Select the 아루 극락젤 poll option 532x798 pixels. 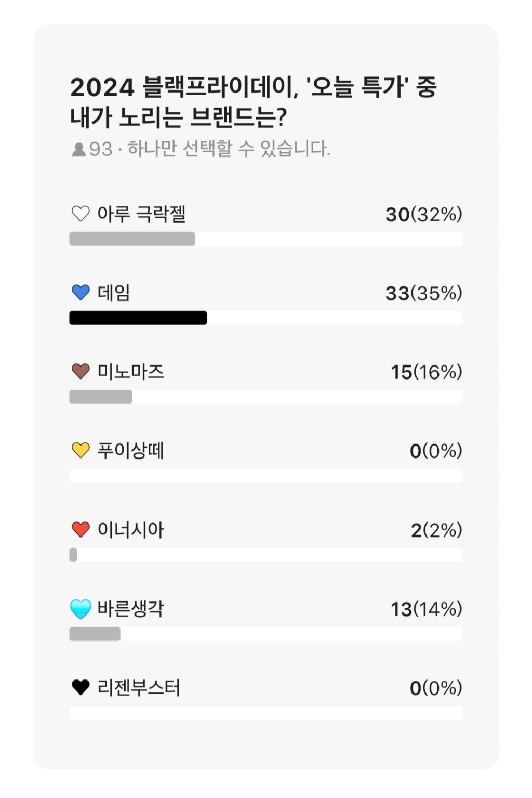[x=141, y=214]
